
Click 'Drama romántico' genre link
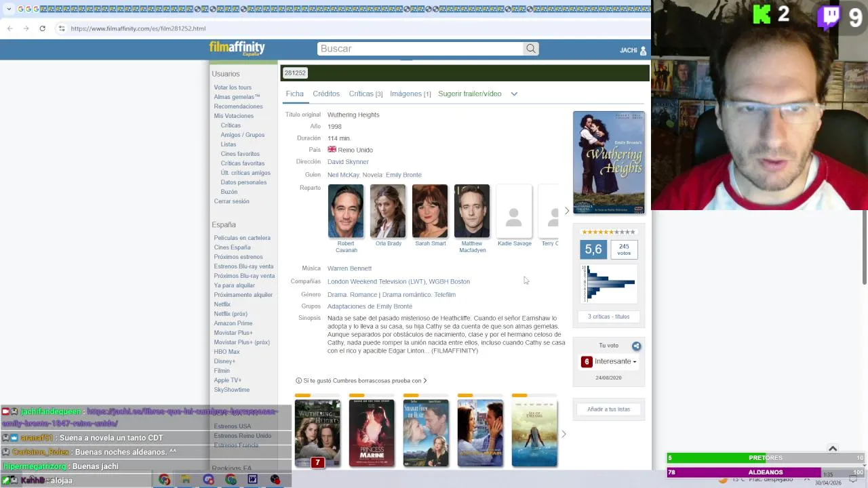[x=406, y=295]
